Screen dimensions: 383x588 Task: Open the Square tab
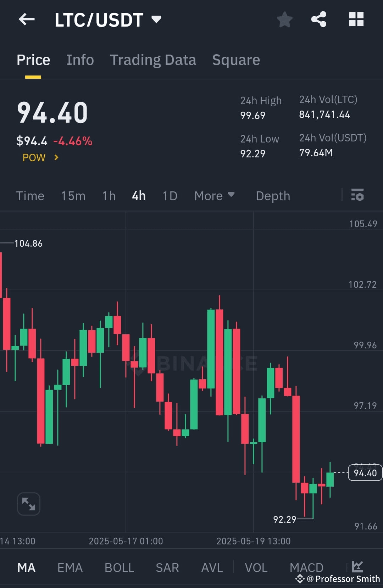point(236,60)
